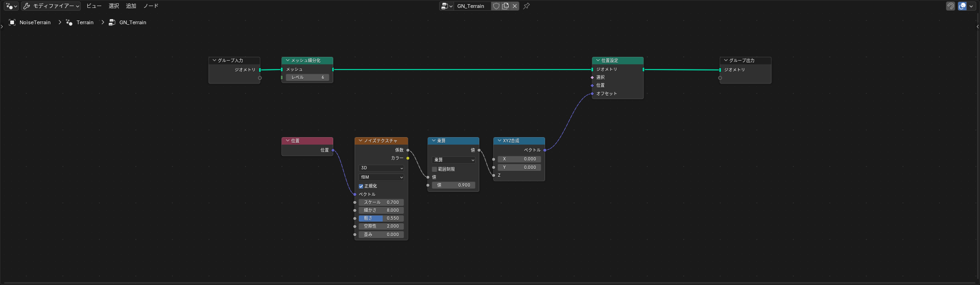Click the モディファイアー type selector
980x285 pixels.
click(x=51, y=6)
